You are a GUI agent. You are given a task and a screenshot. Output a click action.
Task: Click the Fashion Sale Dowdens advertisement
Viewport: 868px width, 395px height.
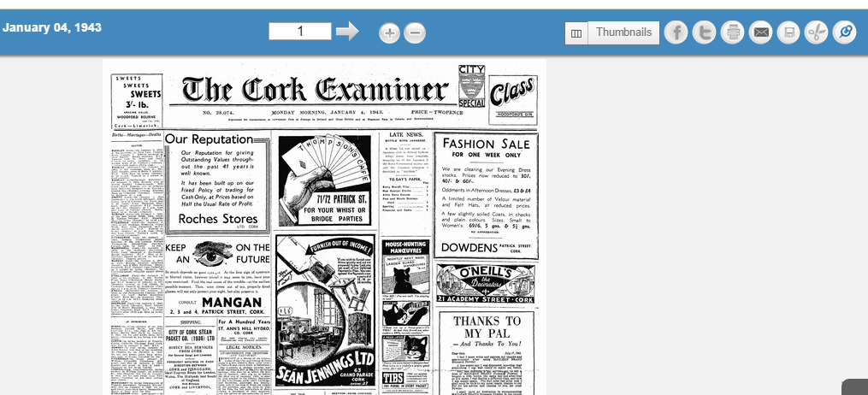click(486, 195)
